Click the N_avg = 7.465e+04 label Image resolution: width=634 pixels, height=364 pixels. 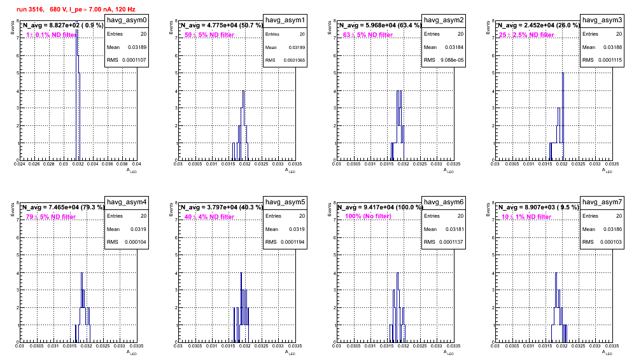point(62,207)
